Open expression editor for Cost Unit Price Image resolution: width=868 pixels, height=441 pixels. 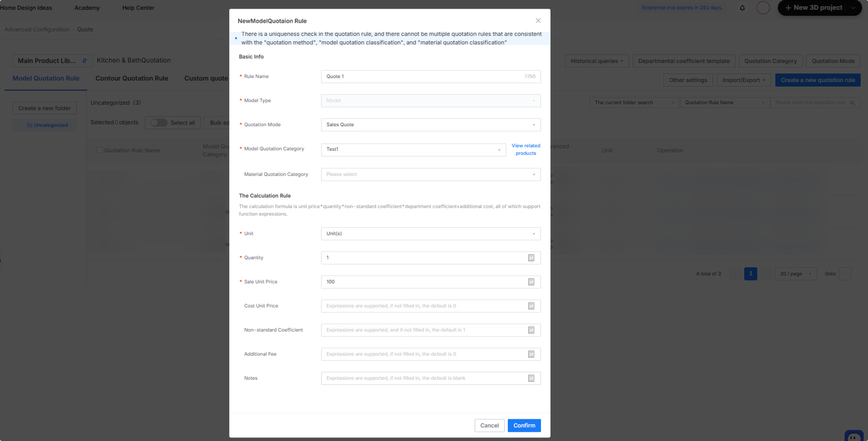click(x=531, y=306)
